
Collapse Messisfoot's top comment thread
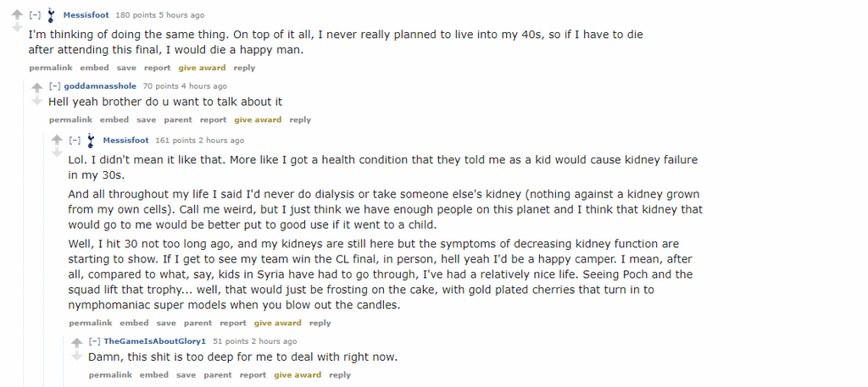(x=35, y=15)
